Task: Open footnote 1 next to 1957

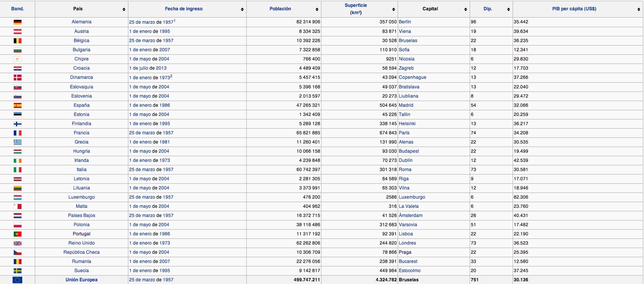Action: [175, 21]
